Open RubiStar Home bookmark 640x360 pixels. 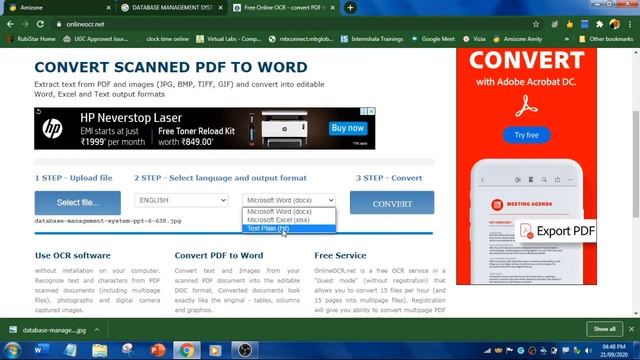31,39
